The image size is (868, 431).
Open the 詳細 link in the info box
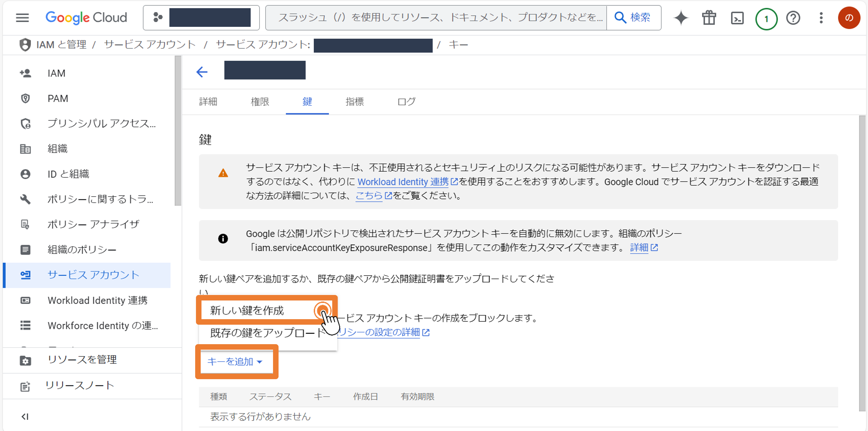pyautogui.click(x=644, y=248)
